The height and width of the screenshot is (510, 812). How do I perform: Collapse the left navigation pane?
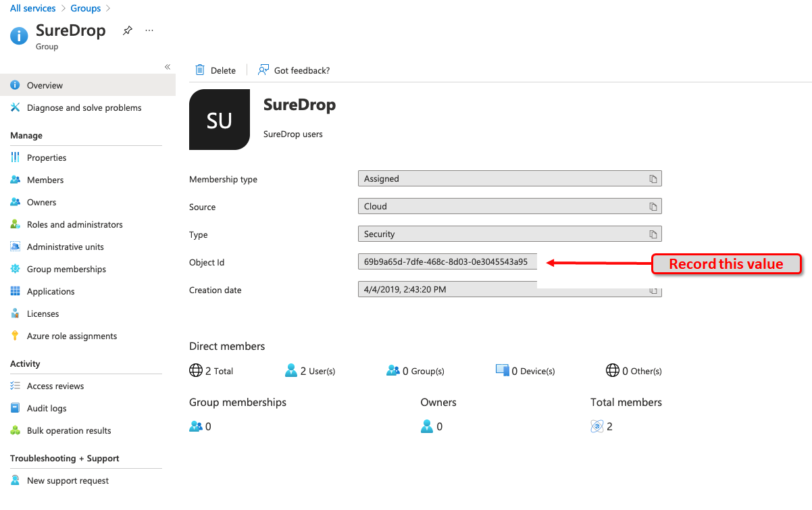168,66
